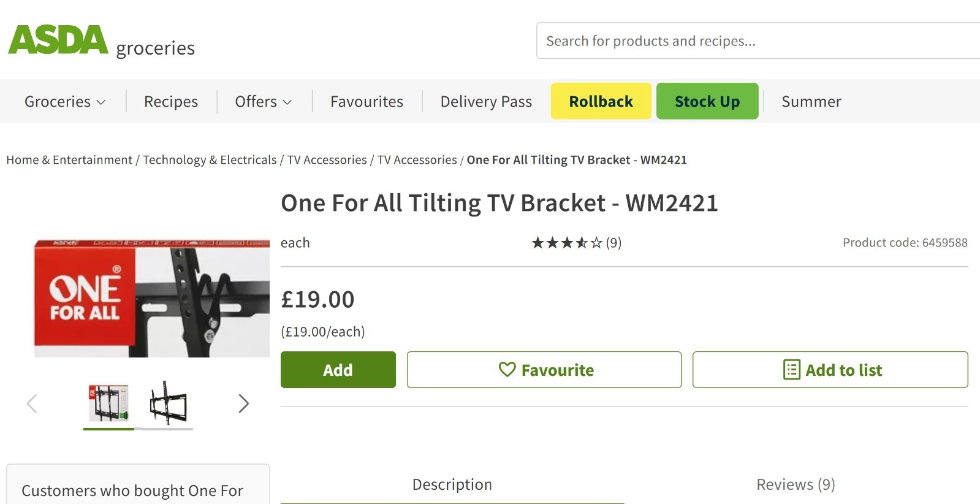Open the star rating with 9 reviews

576,243
